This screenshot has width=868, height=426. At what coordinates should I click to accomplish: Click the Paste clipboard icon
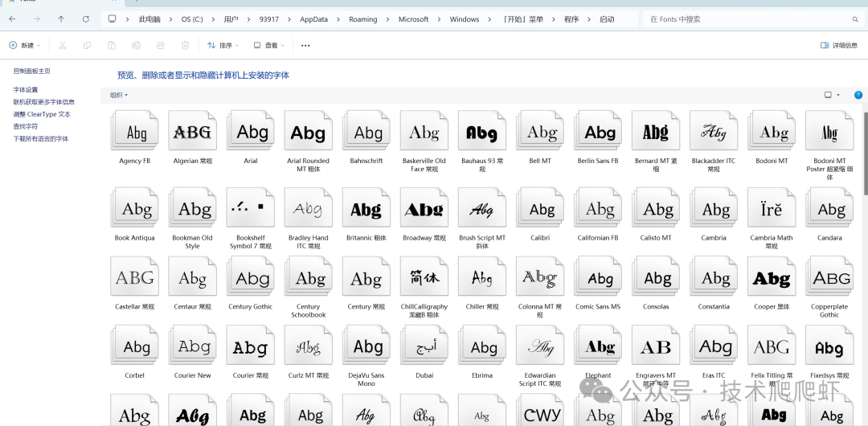112,46
